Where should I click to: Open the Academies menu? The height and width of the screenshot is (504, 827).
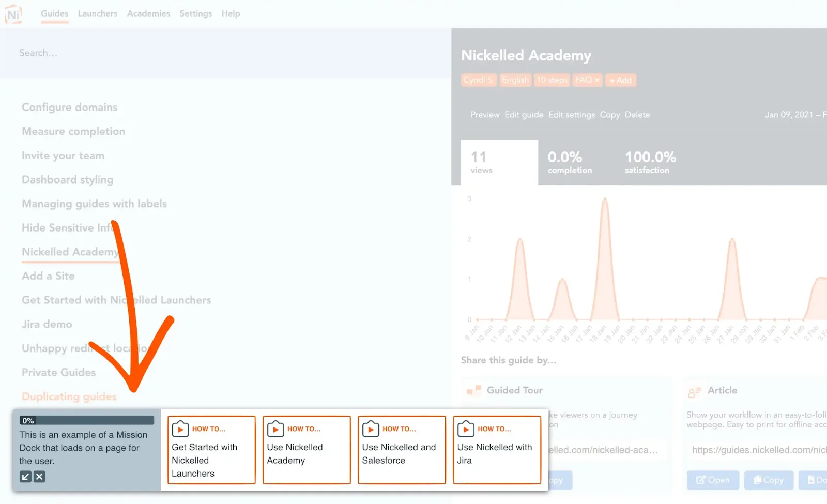(148, 13)
